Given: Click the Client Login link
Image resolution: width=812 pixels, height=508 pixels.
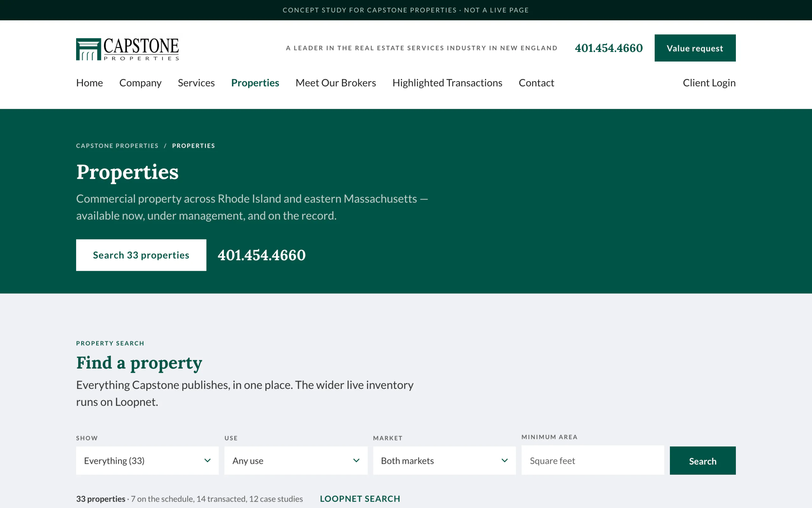Looking at the screenshot, I should tap(709, 83).
